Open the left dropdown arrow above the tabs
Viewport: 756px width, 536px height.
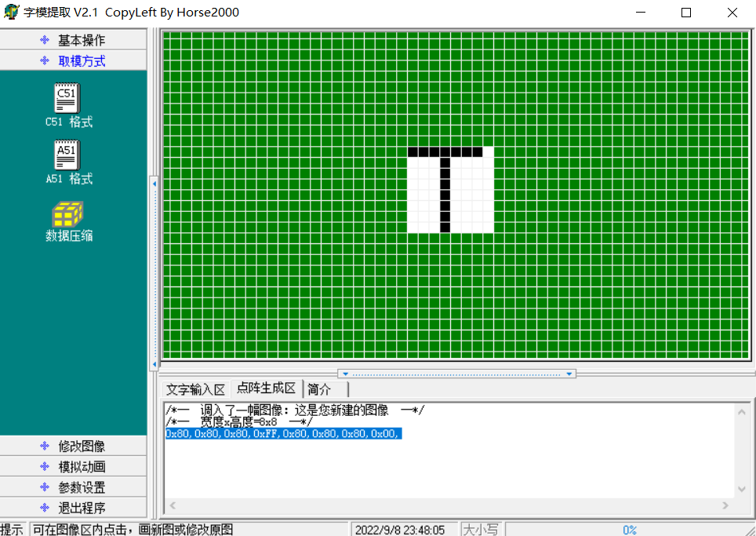pyautogui.click(x=346, y=374)
